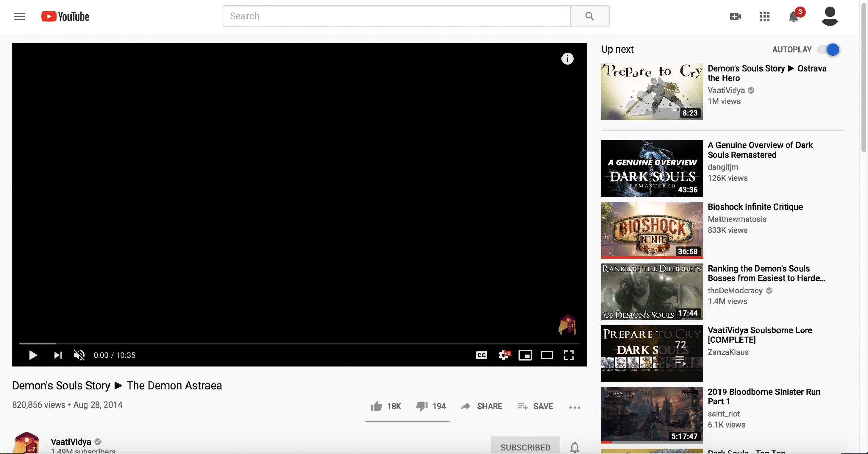This screenshot has width=868, height=454.
Task: Open the create video camera icon
Action: [x=735, y=16]
